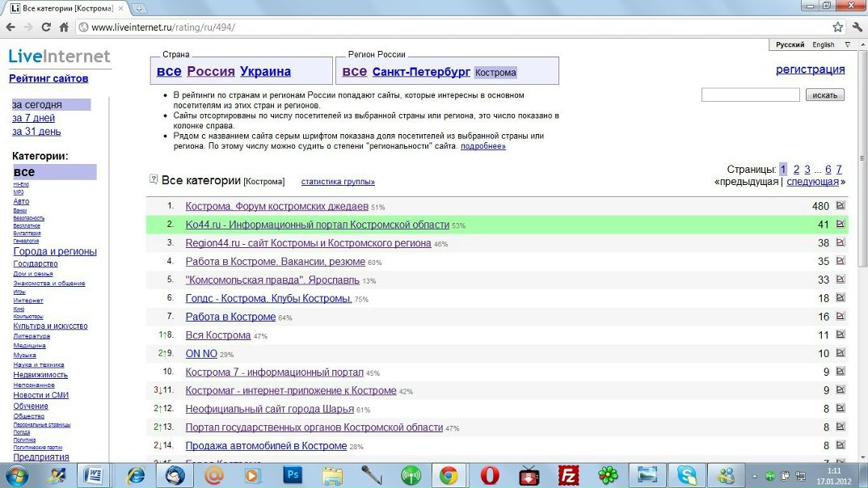Open category 'Культура и искусство'
The height and width of the screenshot is (488, 868).
click(x=50, y=326)
